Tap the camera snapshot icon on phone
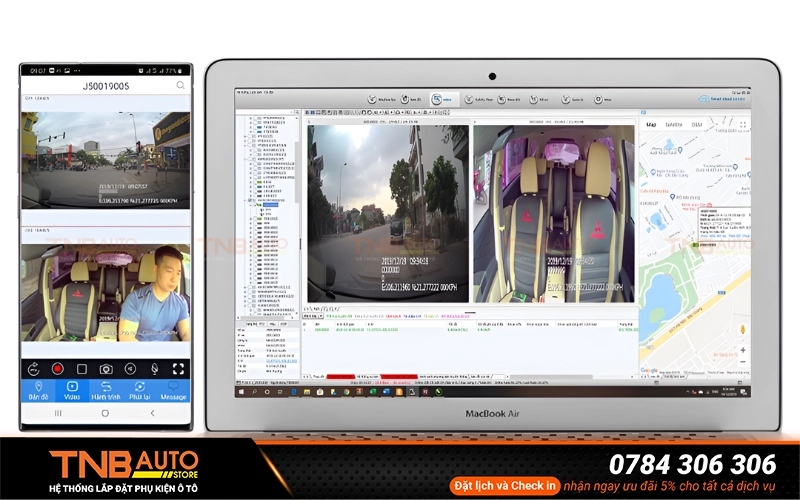 [x=106, y=369]
